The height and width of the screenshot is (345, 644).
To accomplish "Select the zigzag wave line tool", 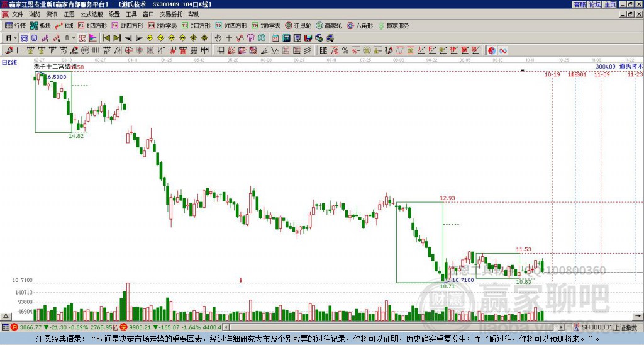I will pos(274,50).
